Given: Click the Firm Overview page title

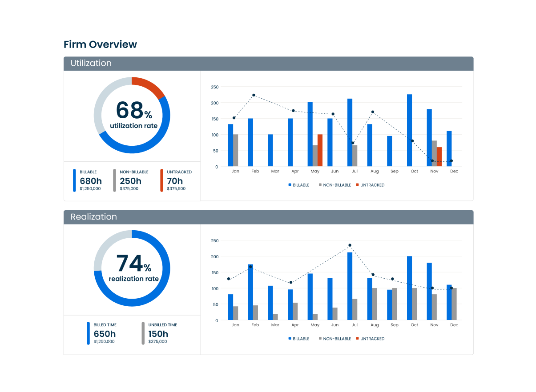Looking at the screenshot, I should (100, 44).
